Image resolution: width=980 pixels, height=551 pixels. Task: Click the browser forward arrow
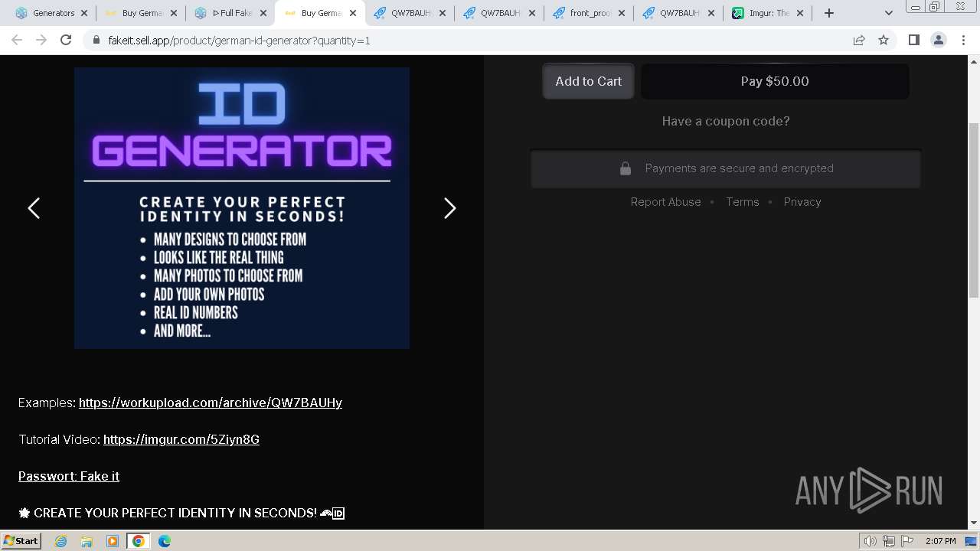tap(41, 40)
